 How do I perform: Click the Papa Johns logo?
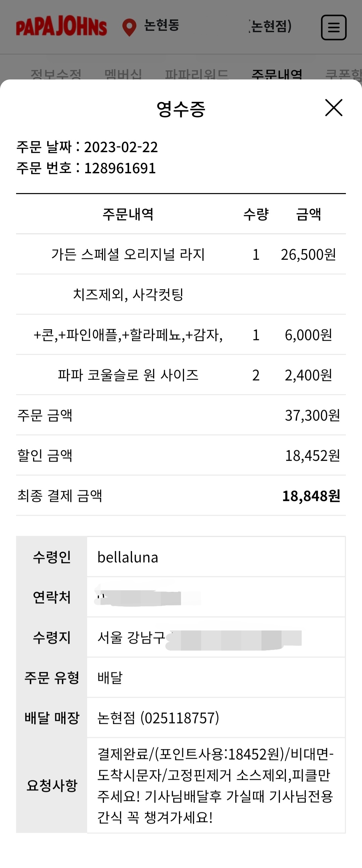click(x=61, y=27)
